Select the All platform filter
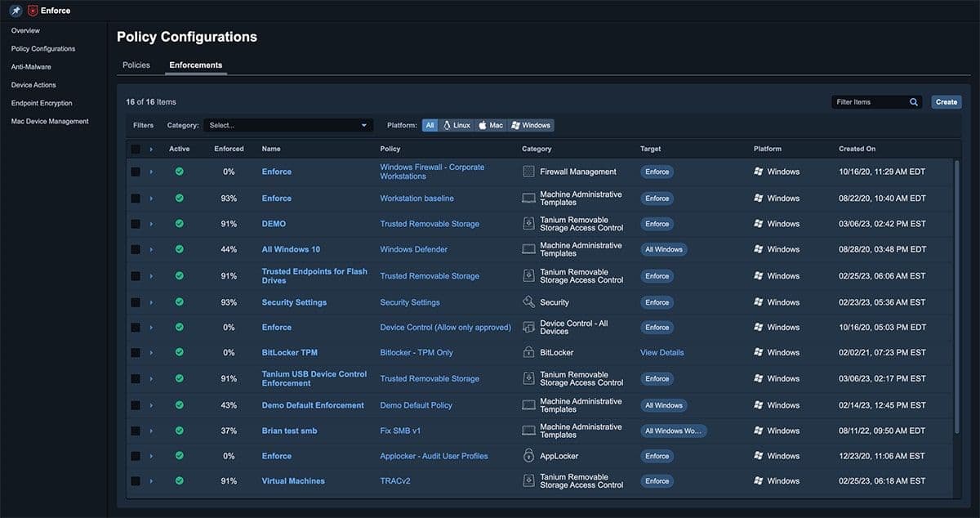 pyautogui.click(x=430, y=125)
